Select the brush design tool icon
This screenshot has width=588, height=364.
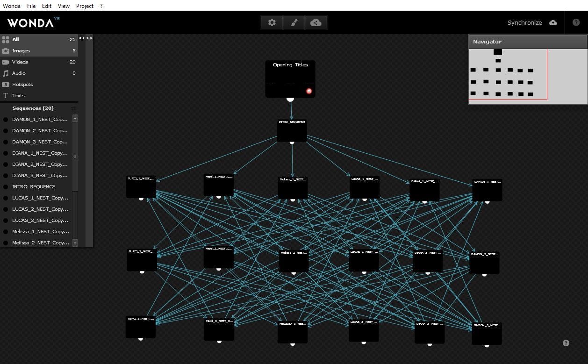click(x=294, y=22)
